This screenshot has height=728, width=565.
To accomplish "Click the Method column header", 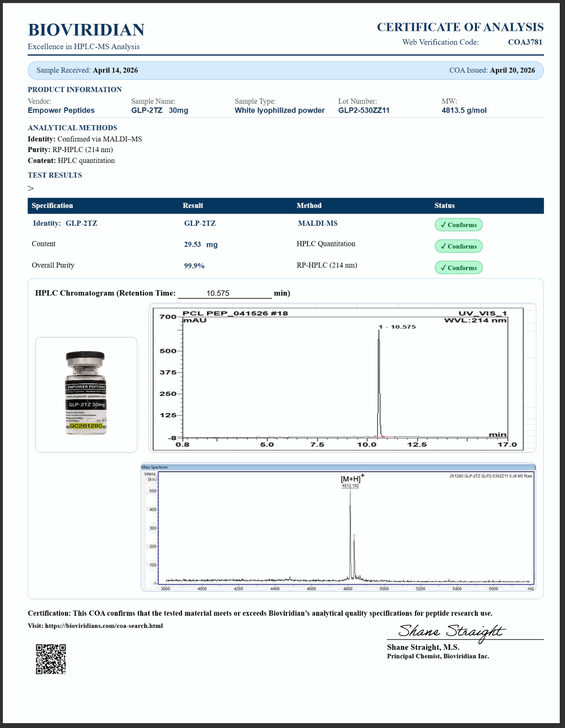I will point(309,206).
